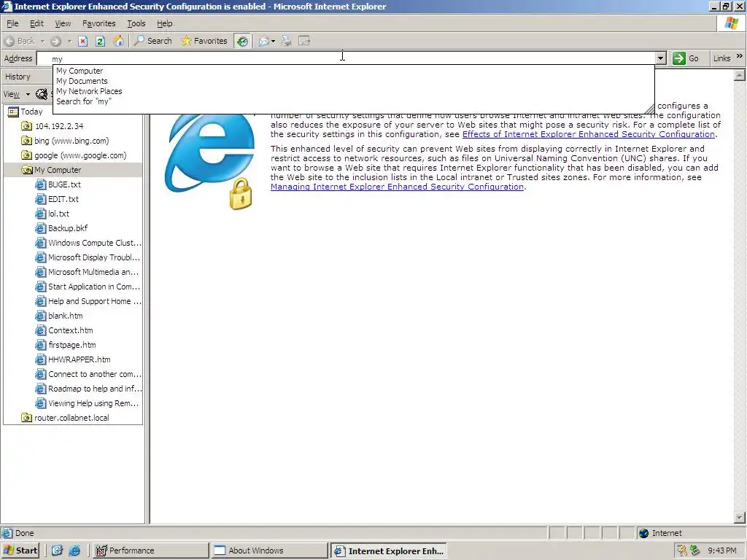Expand bing (www.bing.com) history folder
The height and width of the screenshot is (560, 747).
(65, 141)
